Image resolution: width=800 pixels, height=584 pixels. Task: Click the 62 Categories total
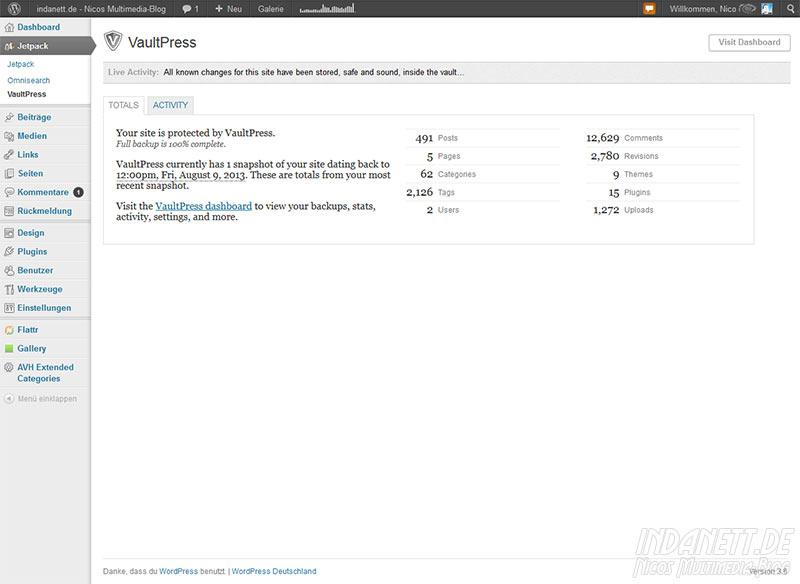[448, 174]
